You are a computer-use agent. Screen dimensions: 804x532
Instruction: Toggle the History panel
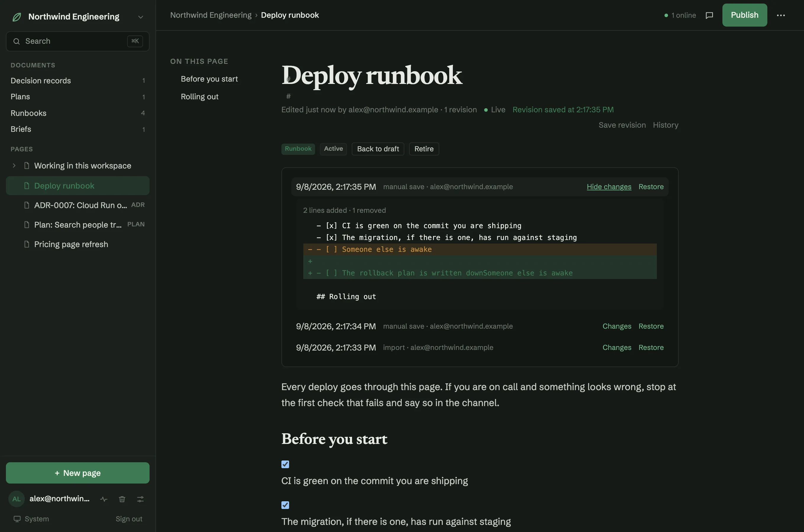coord(666,125)
